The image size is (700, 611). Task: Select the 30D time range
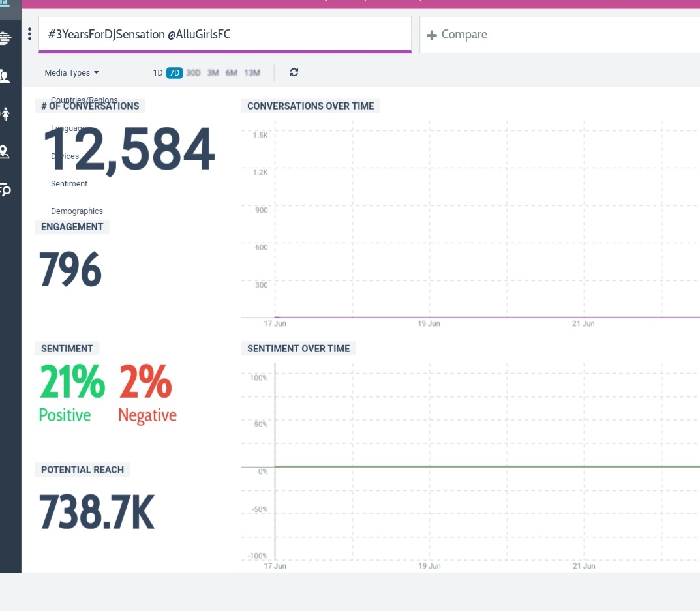(193, 73)
